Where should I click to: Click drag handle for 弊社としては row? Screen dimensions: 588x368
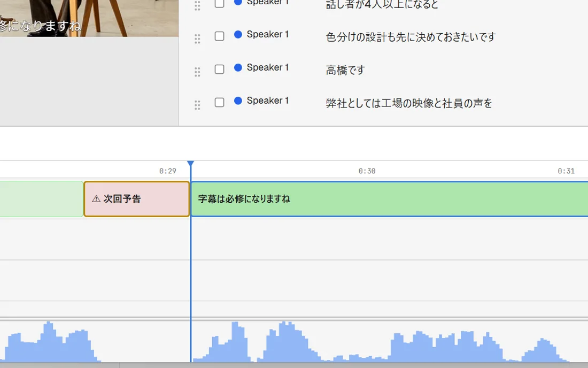pos(197,105)
